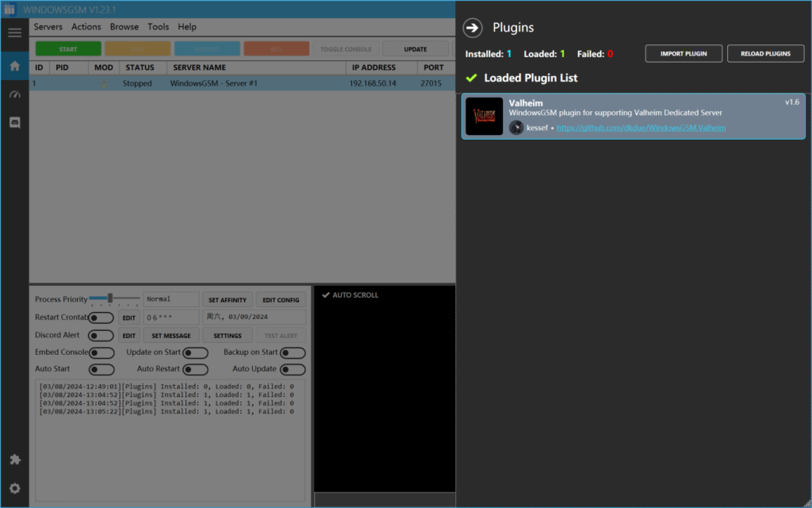Close Plugins panel with the arrow icon
Viewport: 812px width, 508px height.
click(x=473, y=28)
